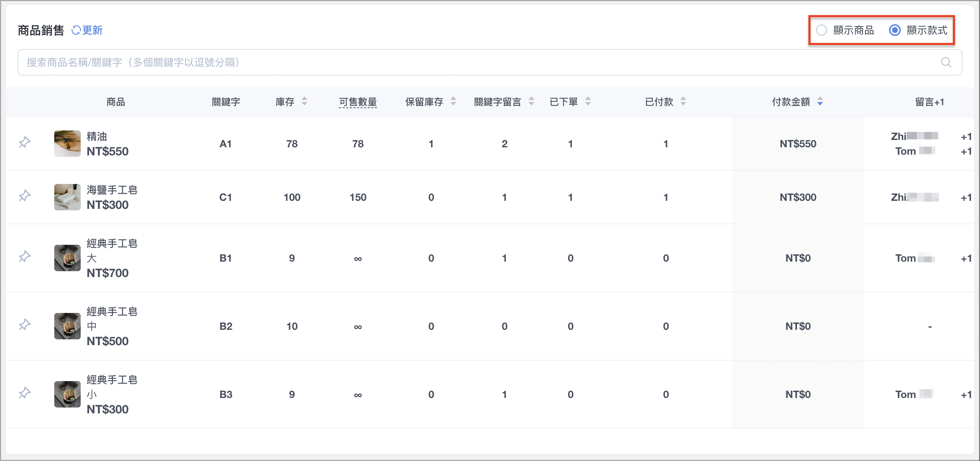Open the 經典手工皂 中 thumbnail
Image resolution: width=980 pixels, height=461 pixels.
pyautogui.click(x=67, y=326)
